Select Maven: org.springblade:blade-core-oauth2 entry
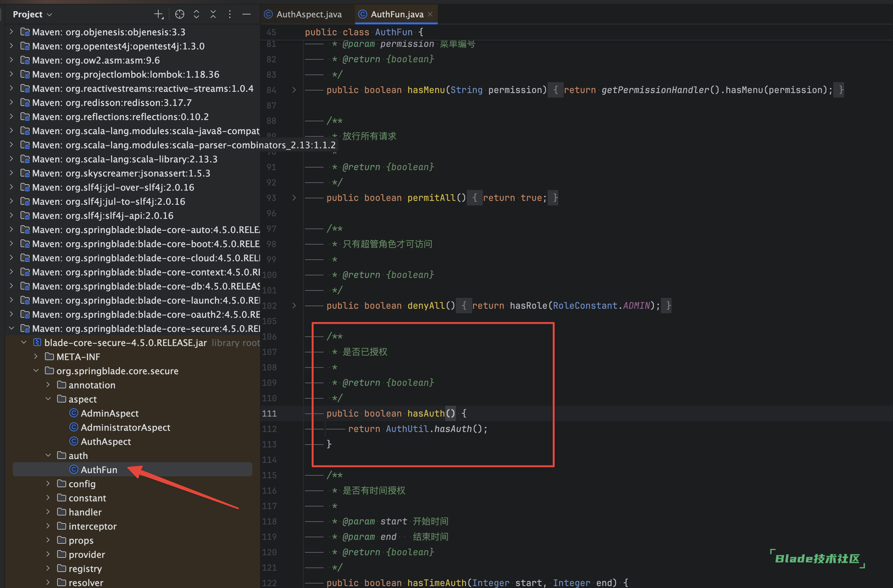The image size is (893, 588). pos(146,315)
